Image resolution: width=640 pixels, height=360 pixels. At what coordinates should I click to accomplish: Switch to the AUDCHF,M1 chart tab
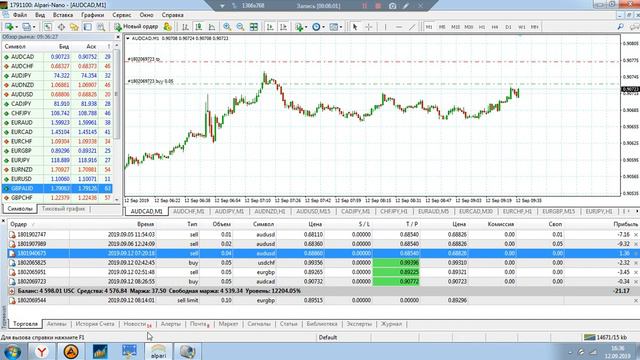click(x=189, y=211)
